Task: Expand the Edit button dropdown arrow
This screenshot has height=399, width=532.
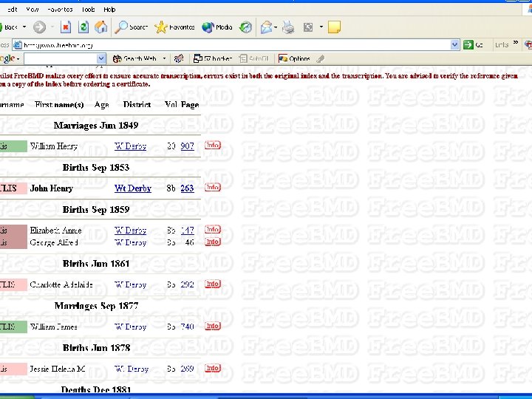Action: (321, 27)
